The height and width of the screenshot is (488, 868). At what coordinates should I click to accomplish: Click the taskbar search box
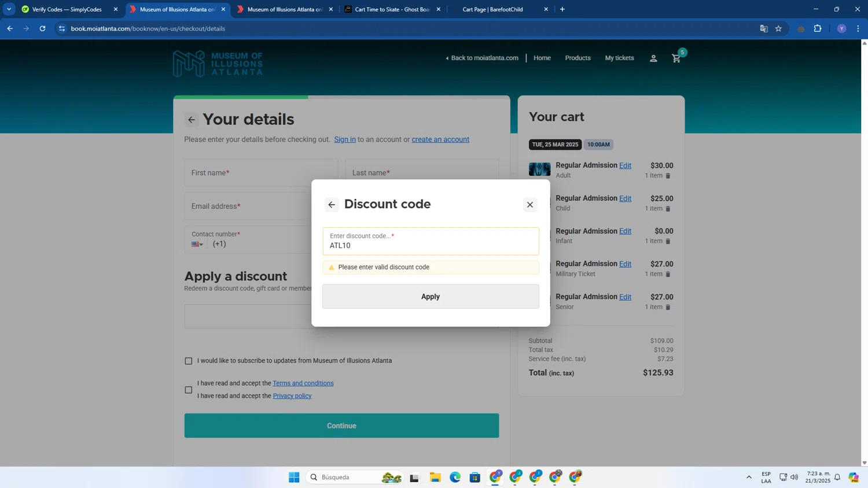click(x=354, y=477)
